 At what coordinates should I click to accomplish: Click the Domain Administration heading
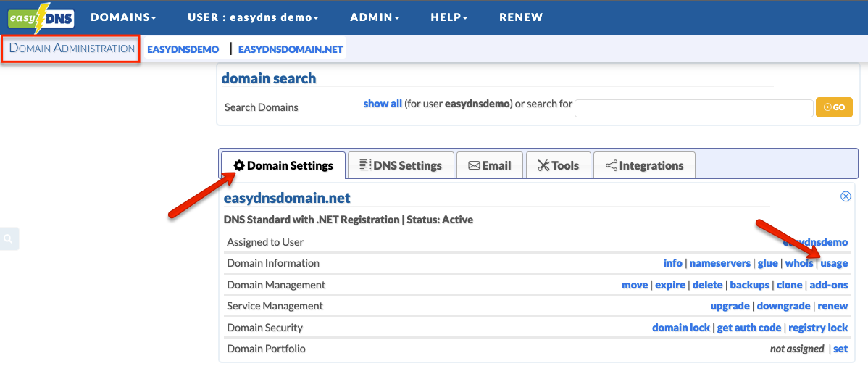point(72,49)
